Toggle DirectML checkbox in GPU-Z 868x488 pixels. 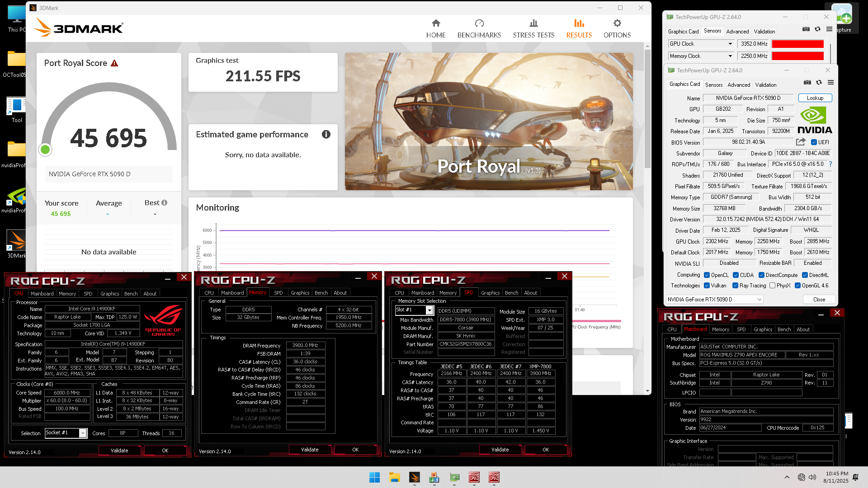pos(805,275)
